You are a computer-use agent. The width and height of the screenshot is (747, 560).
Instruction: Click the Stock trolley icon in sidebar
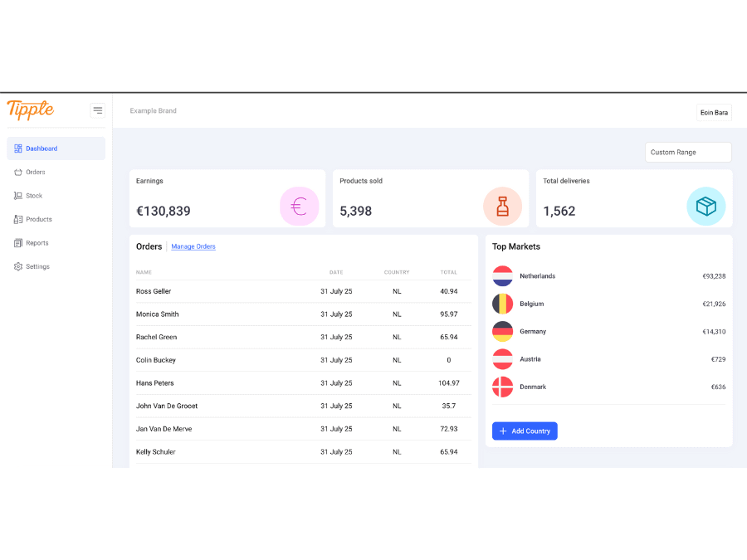18,196
